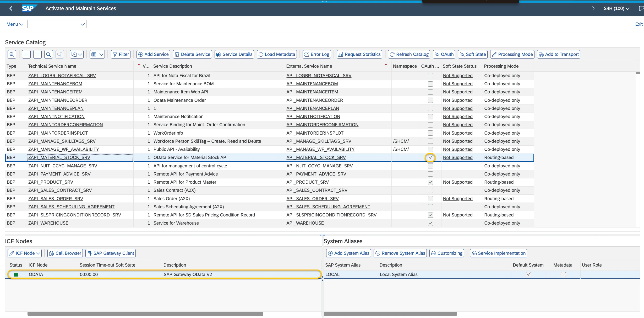Image resolution: width=644 pixels, height=318 pixels.
Task: Select the LOCAL system alias cell
Action: (x=351, y=274)
